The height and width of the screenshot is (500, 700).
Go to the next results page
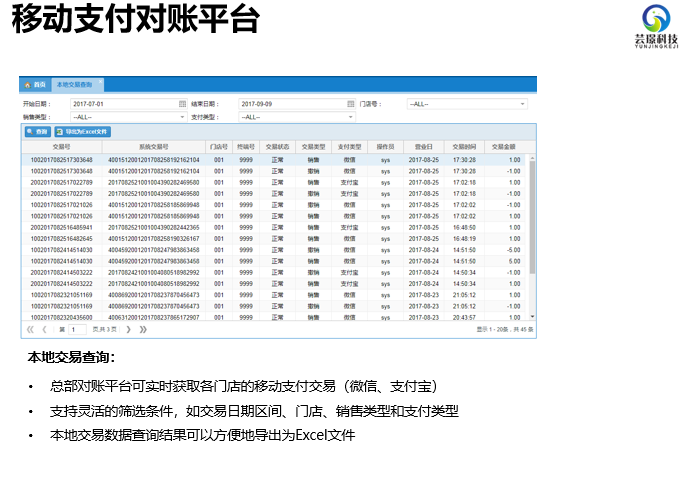click(x=129, y=330)
